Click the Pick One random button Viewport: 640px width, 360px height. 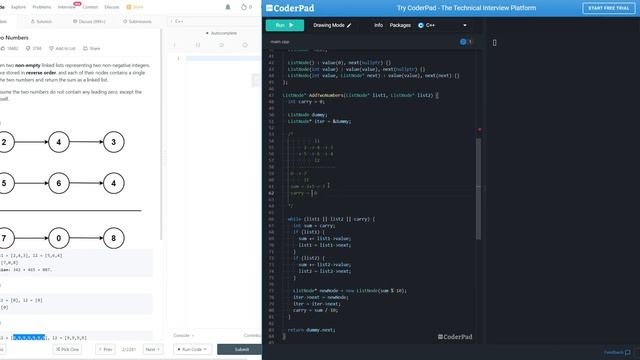pyautogui.click(x=67, y=349)
